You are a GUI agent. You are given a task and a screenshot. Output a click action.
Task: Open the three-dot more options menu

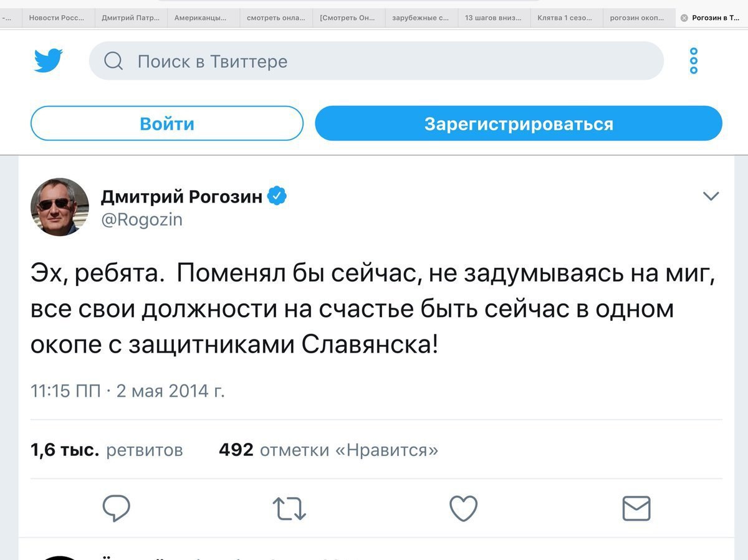[x=694, y=61]
